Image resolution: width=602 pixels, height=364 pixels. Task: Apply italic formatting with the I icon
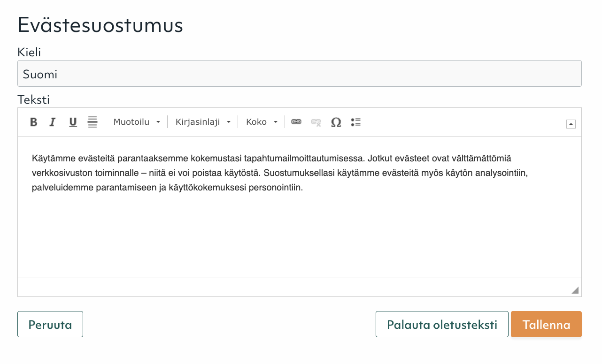click(53, 122)
